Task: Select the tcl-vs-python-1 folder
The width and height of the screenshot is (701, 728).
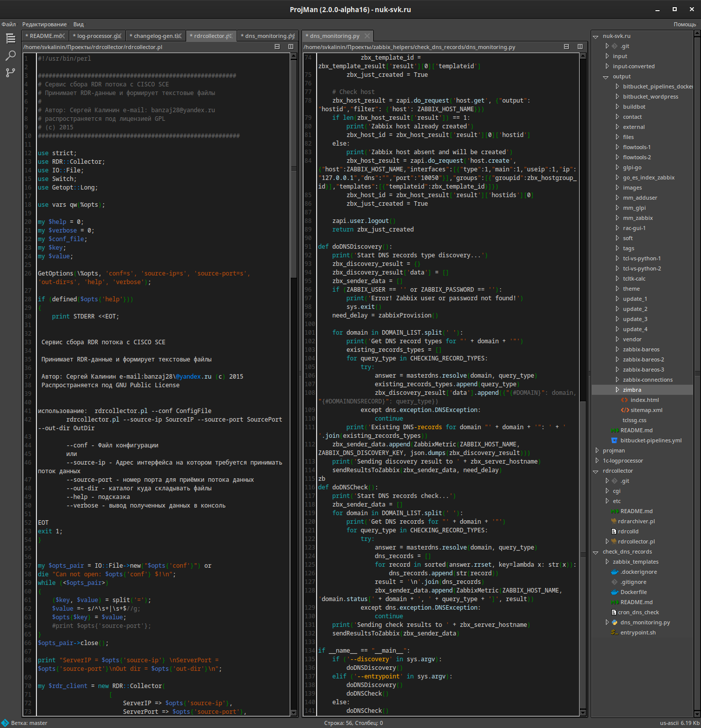Action: click(x=642, y=258)
